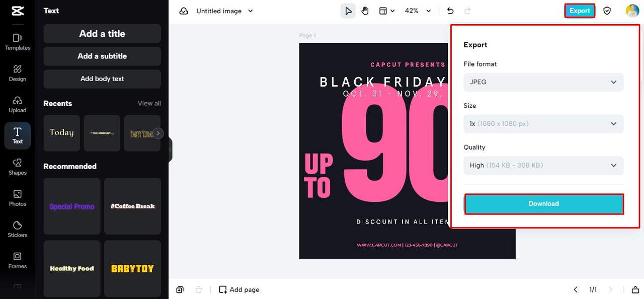Open the canvas layout resize dropdown
644x299 pixels.
pos(386,11)
